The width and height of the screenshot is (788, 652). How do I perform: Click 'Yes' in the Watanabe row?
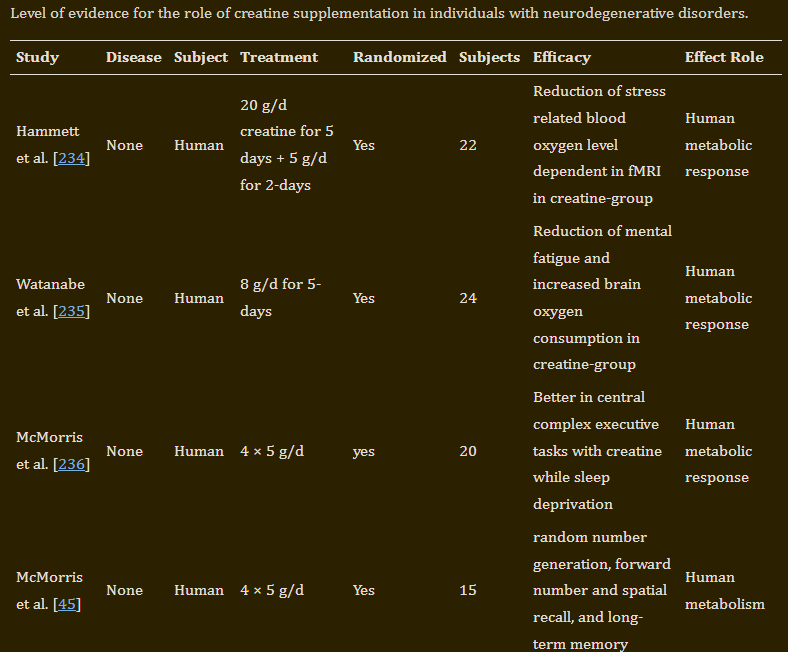pyautogui.click(x=364, y=298)
